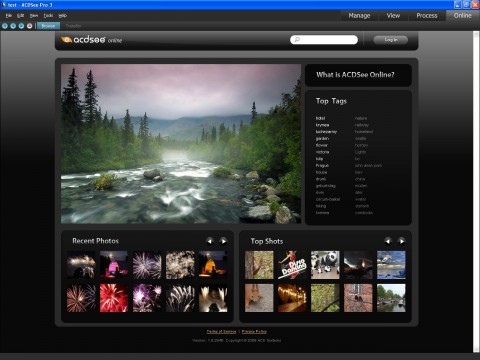This screenshot has height=360, width=480.
Task: Click the 'victoria' tag in Top Tags
Action: click(322, 152)
